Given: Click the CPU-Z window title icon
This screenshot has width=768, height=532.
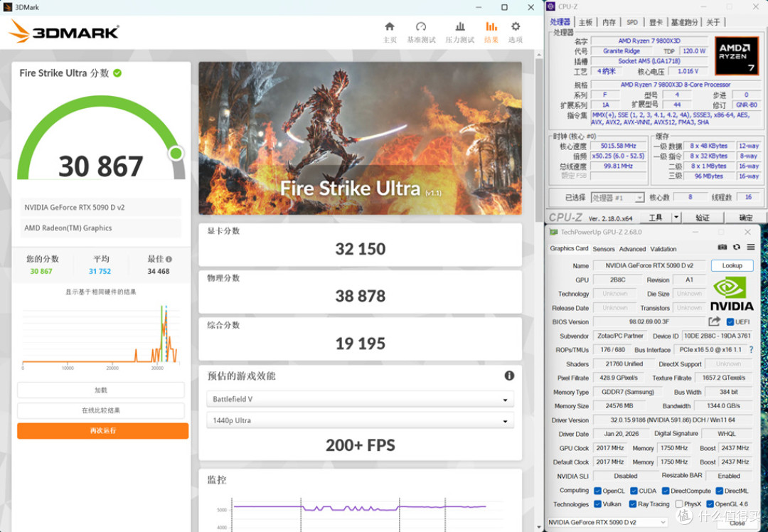Looking at the screenshot, I should [x=551, y=6].
